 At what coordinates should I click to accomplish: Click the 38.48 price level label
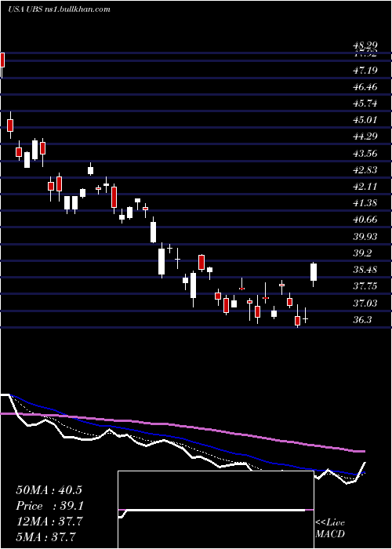365,270
